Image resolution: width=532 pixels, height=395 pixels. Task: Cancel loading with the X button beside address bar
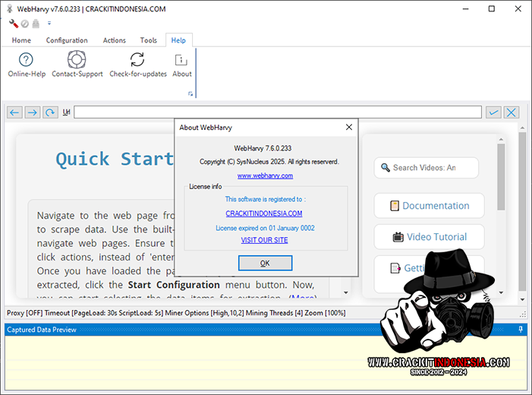pos(512,112)
